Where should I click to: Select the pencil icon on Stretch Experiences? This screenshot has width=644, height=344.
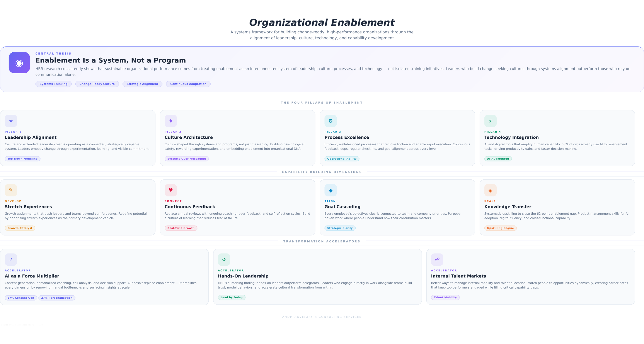pyautogui.click(x=11, y=190)
